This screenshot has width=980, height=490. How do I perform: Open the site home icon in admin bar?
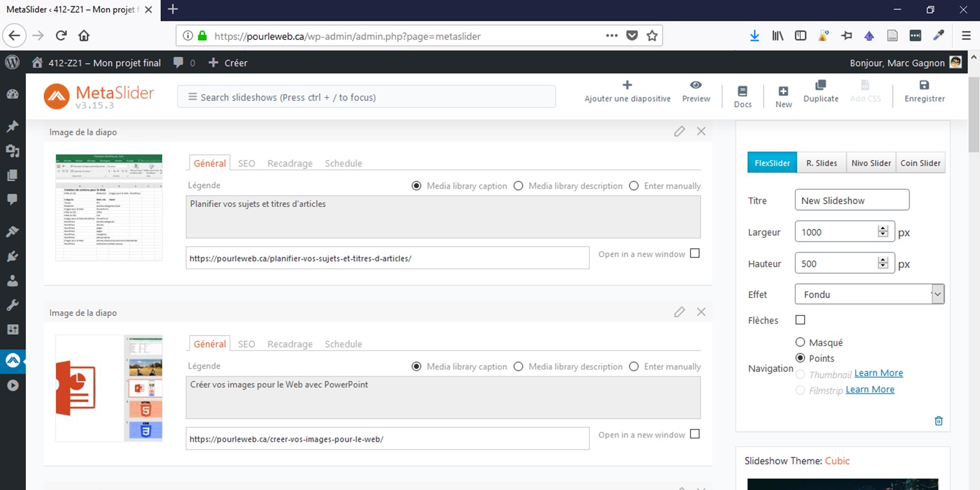37,62
